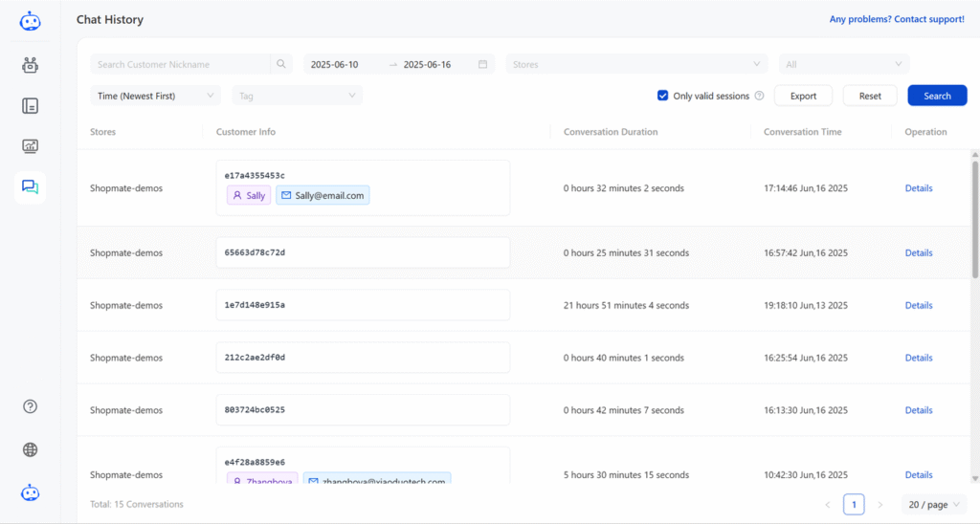This screenshot has height=524, width=980.
Task: Click the table vertical scrollbar thumb
Action: [975, 219]
